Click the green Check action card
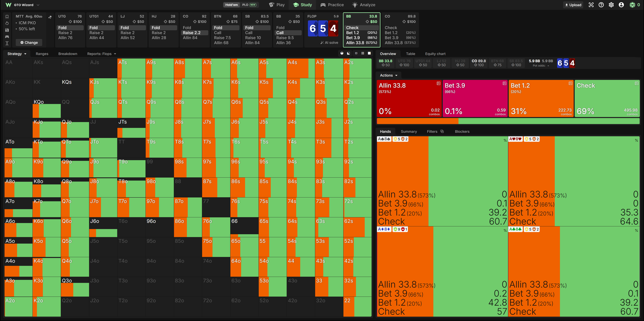The width and height of the screenshot is (644, 321). (607, 98)
